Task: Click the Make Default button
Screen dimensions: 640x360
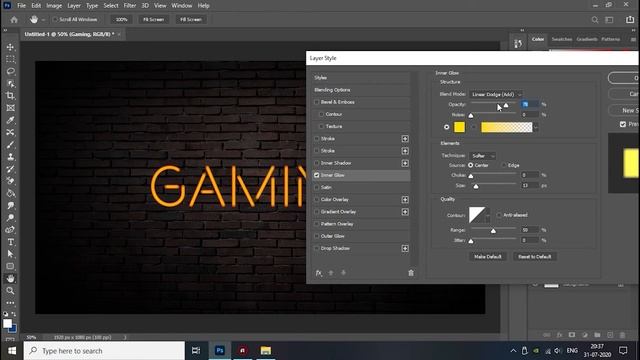Action: tap(488, 257)
